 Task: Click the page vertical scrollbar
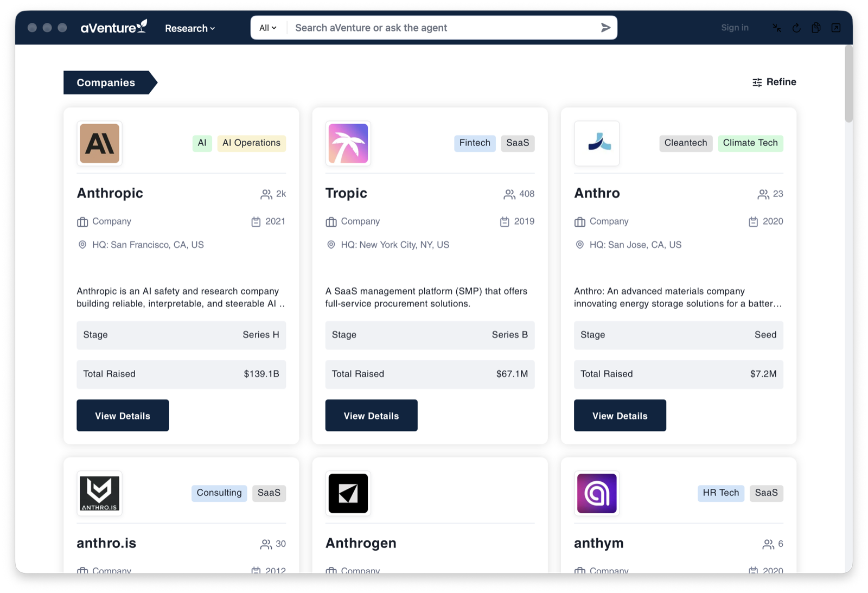(848, 84)
